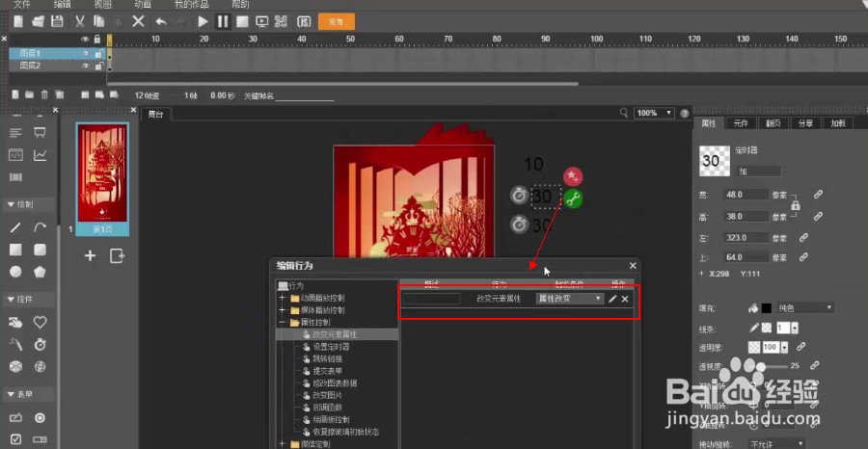Open the 视图 menu
868x449 pixels.
tap(102, 5)
